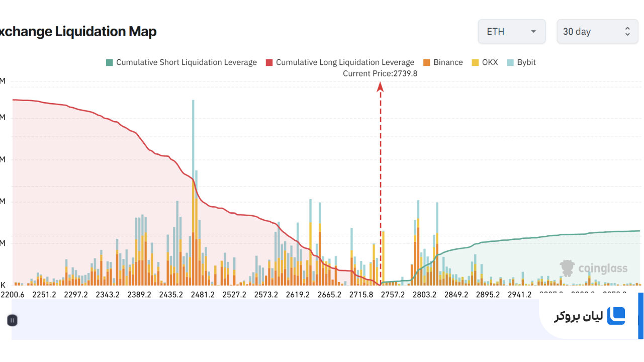This screenshot has height=362, width=644.
Task: Open the ETH coin dropdown
Action: pyautogui.click(x=512, y=31)
